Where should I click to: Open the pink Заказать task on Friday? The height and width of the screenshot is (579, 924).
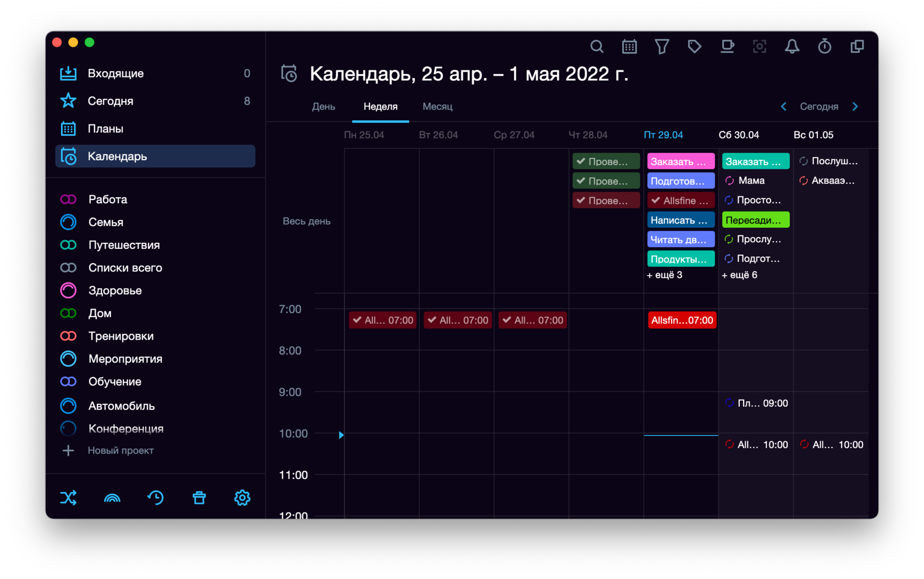(x=681, y=161)
